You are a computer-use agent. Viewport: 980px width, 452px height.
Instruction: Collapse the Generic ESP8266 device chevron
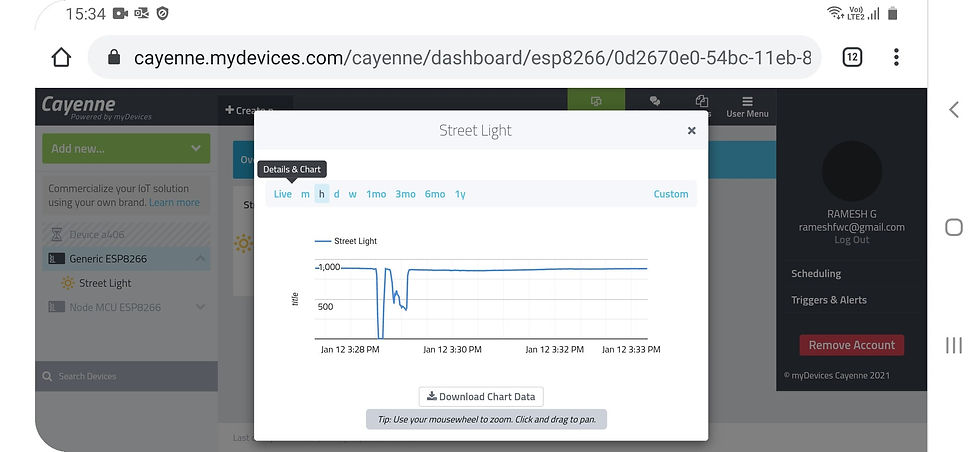[x=200, y=258]
